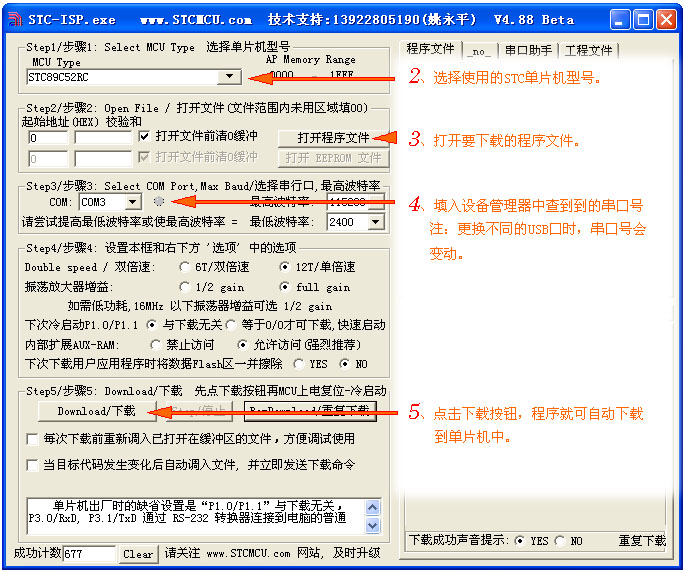Viewport: 686px width, 572px height.
Task: Enable 每次下载前重新调入已打开在缓冲区的文件 checkbox
Action: coord(32,439)
